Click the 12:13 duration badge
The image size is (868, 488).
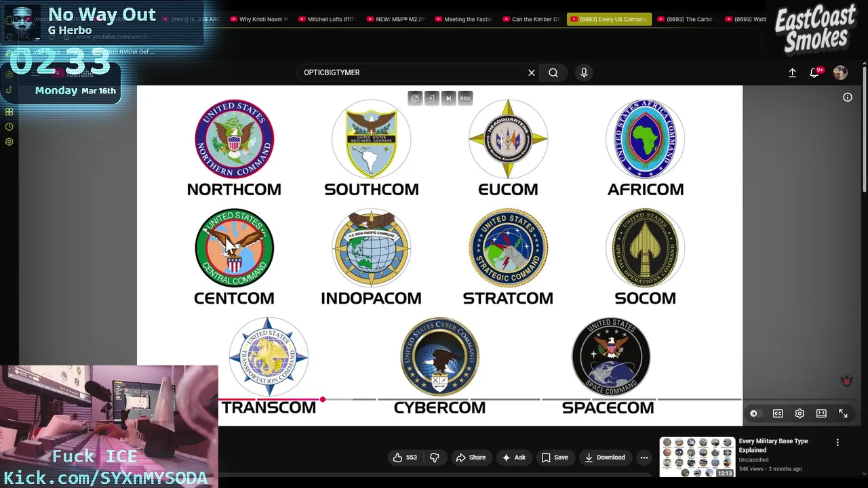pyautogui.click(x=725, y=473)
